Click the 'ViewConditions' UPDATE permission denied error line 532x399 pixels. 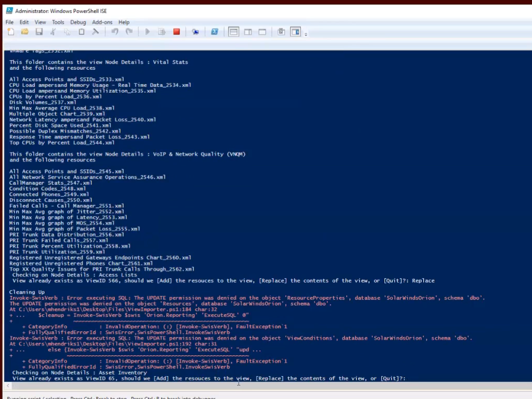(x=241, y=338)
